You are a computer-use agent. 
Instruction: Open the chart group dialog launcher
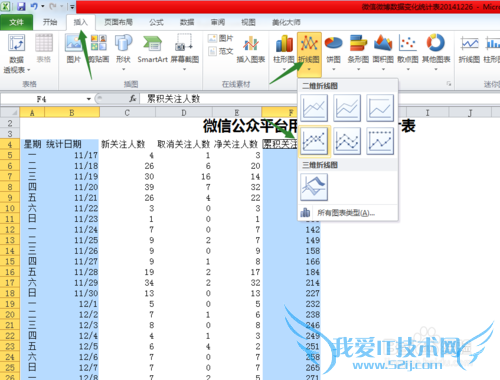(x=449, y=83)
